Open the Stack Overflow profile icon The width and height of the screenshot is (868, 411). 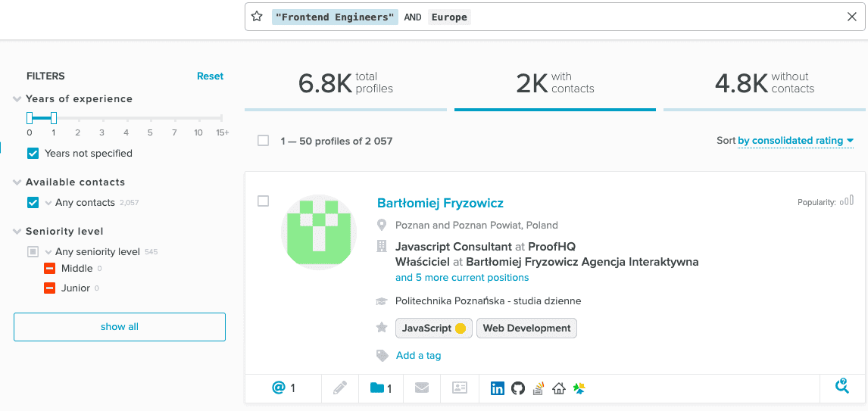tap(539, 388)
